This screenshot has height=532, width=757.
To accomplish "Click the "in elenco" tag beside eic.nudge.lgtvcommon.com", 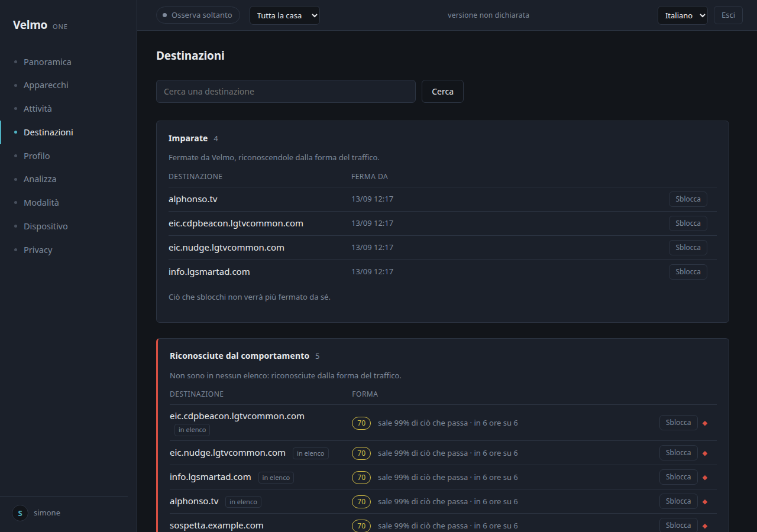I will pos(310,453).
